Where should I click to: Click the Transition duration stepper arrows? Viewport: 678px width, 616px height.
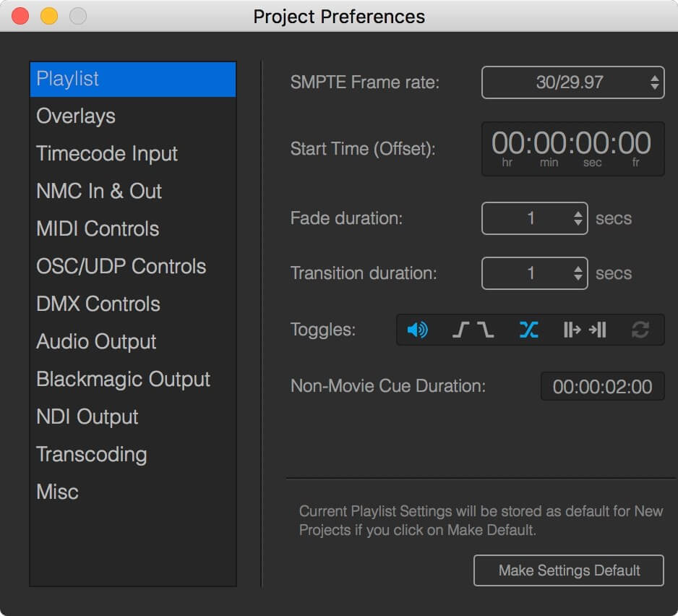pyautogui.click(x=578, y=273)
